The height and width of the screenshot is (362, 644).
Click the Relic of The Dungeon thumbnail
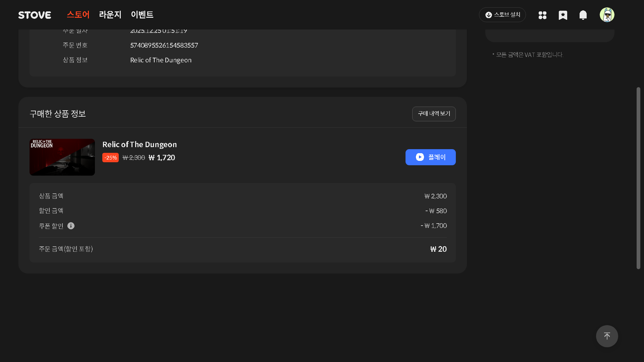coord(62,157)
